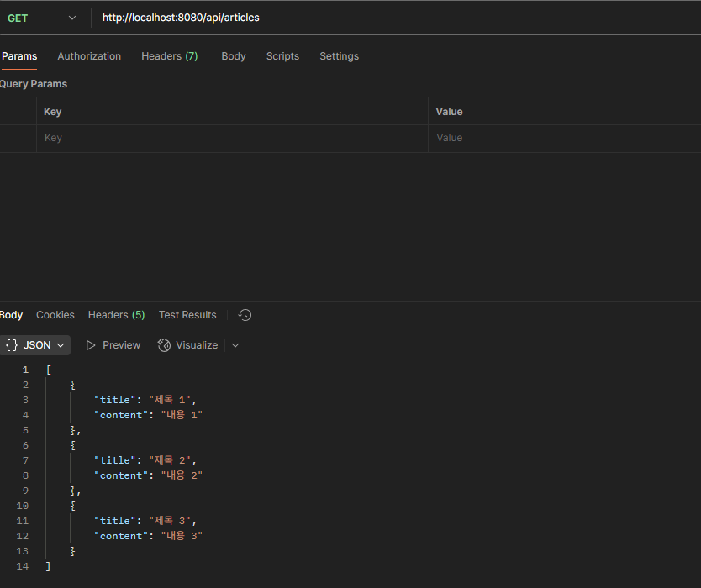The image size is (701, 588).
Task: Open the request Settings tab
Action: [339, 56]
